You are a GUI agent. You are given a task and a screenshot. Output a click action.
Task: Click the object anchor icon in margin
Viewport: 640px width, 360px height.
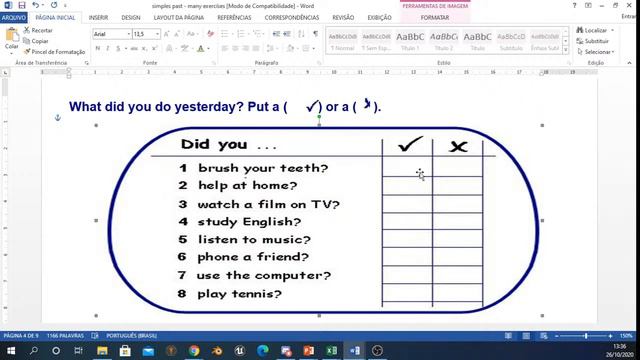coord(58,118)
